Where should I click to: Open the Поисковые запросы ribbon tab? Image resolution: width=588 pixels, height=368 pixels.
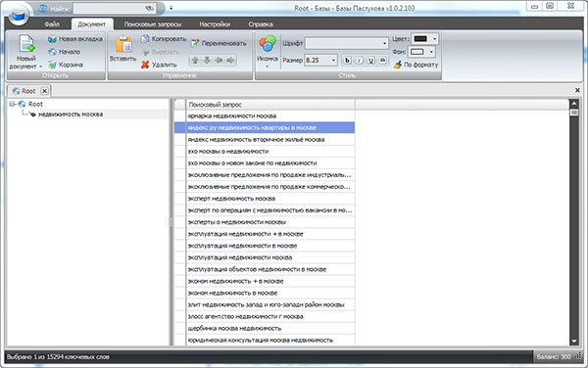[153, 24]
